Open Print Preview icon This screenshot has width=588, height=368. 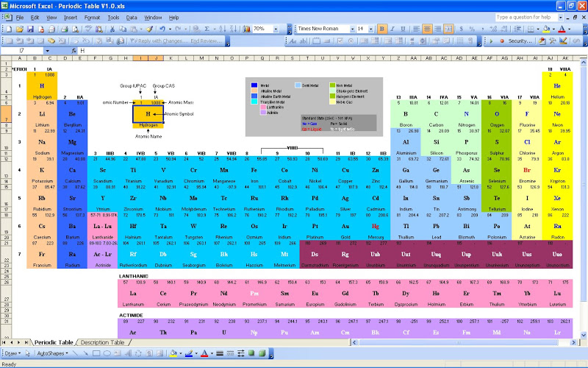[75, 29]
